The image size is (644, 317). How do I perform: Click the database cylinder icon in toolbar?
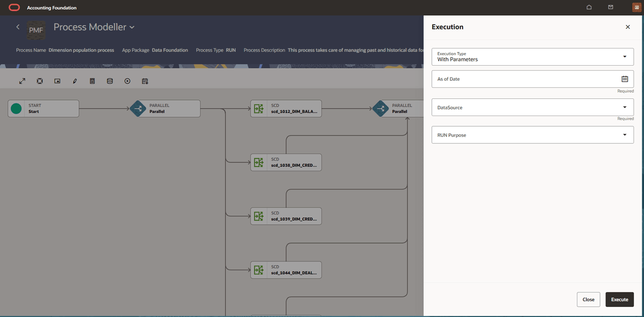coord(110,81)
